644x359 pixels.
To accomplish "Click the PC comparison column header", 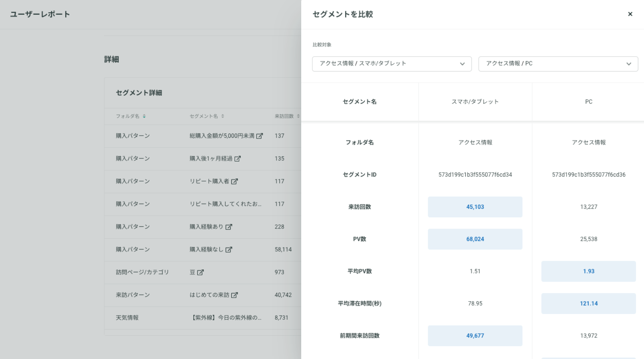I will (x=589, y=102).
